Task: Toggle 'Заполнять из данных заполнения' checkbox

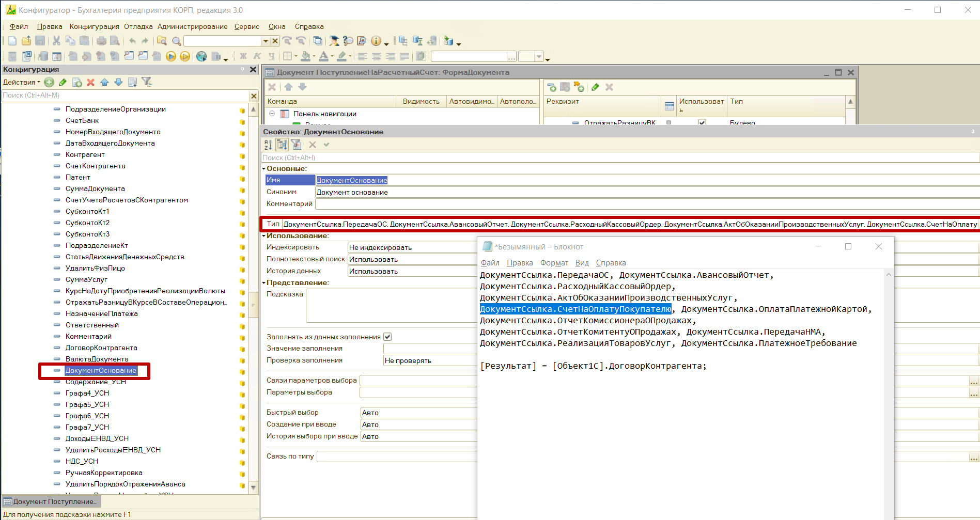Action: click(x=387, y=337)
